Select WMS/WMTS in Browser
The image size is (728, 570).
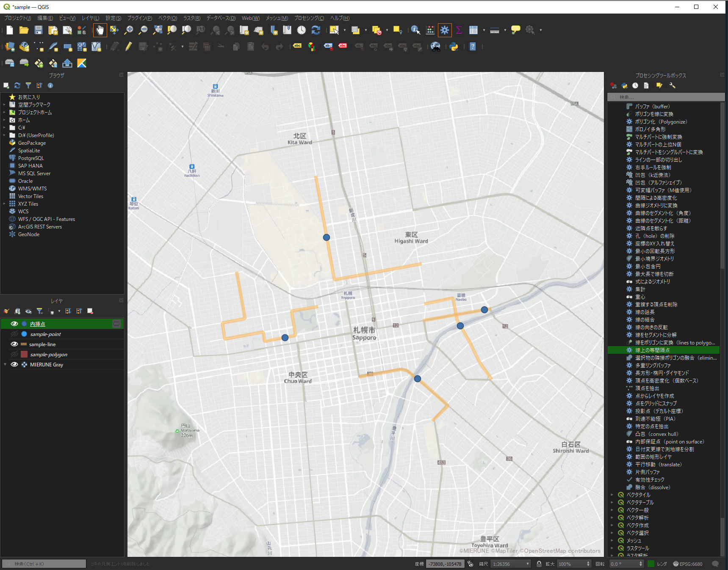(x=32, y=189)
